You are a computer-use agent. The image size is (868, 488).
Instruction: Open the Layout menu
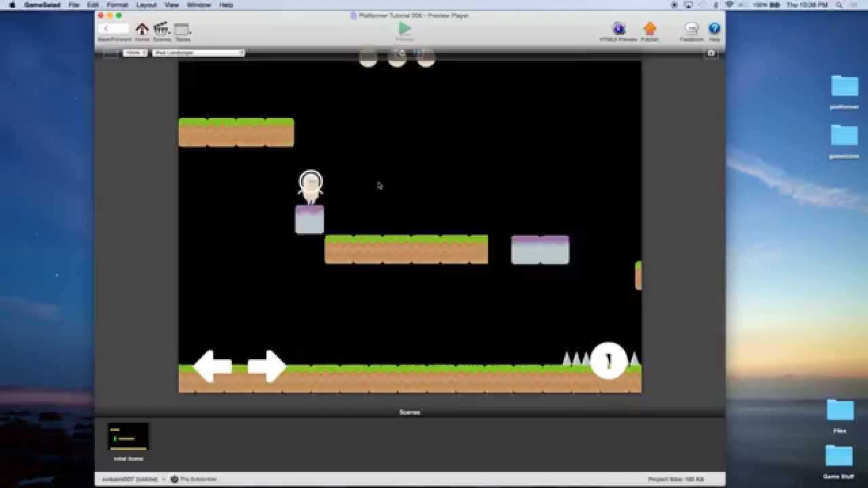coord(146,5)
